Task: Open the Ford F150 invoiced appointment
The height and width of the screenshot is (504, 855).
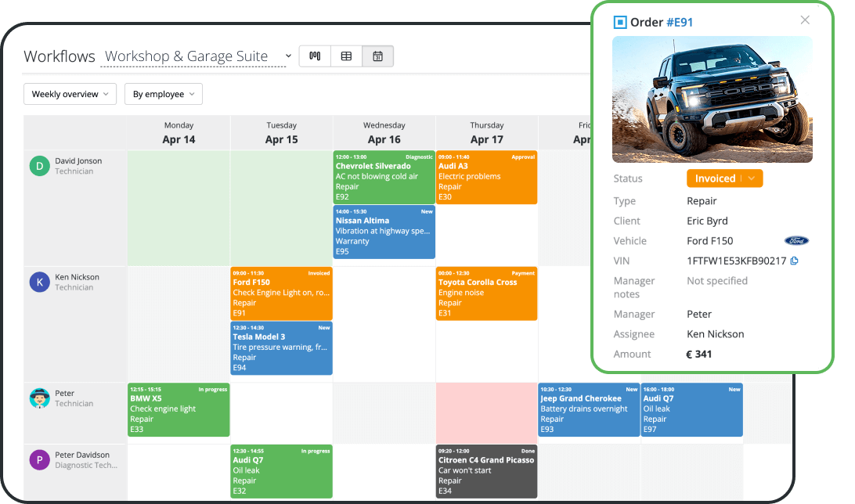Action: (281, 293)
